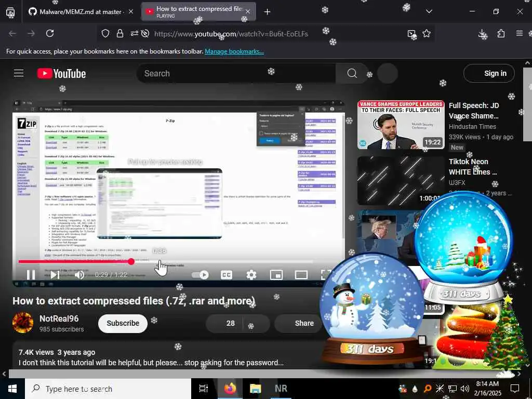Viewport: 532px width, 399px height.
Task: Close the YouTube playing tab
Action: point(248,11)
